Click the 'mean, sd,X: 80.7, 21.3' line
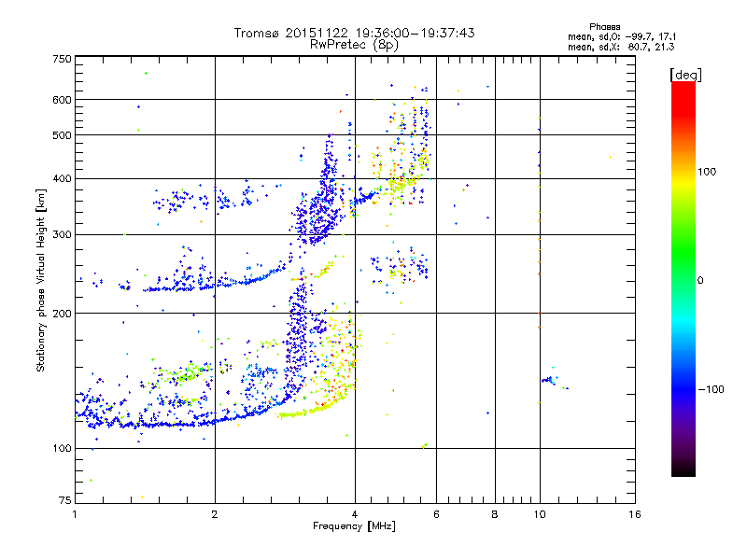747x560 pixels. pos(621,47)
